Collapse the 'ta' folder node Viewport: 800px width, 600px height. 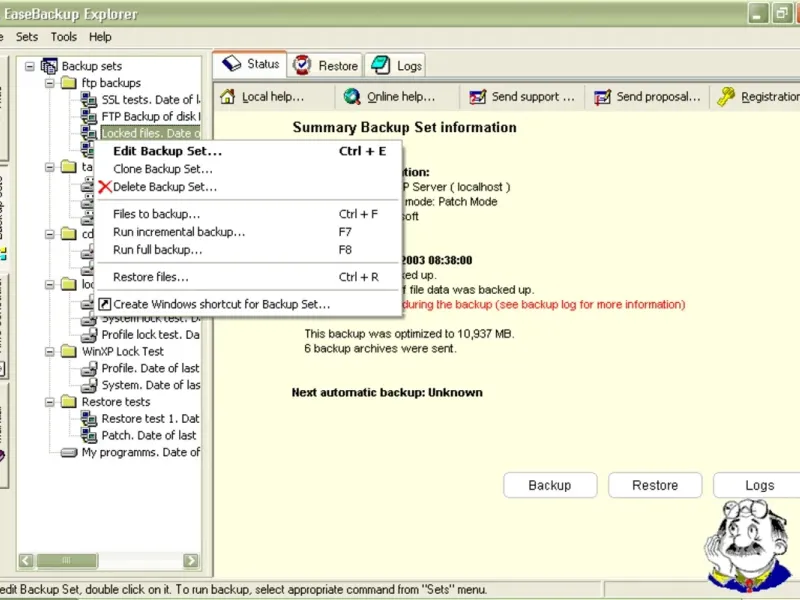pos(49,167)
